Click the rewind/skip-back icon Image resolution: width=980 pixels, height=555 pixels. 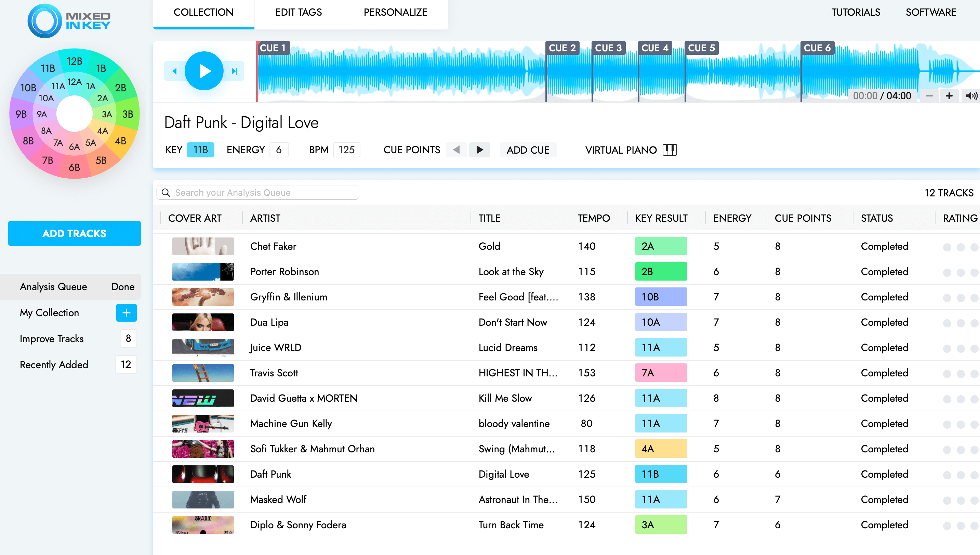174,71
